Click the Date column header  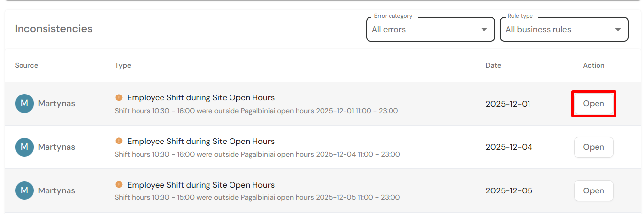pyautogui.click(x=493, y=65)
